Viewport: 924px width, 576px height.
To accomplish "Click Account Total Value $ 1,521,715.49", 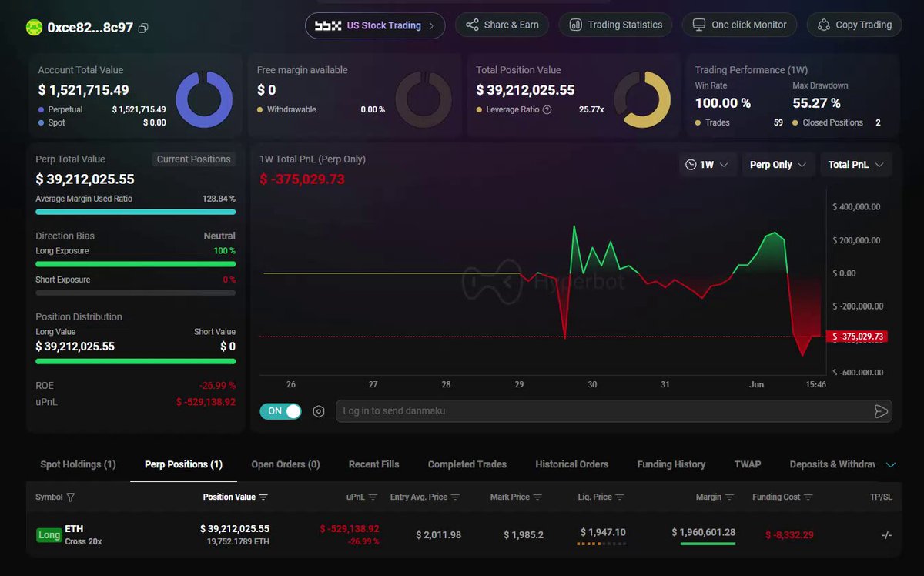I will [83, 90].
